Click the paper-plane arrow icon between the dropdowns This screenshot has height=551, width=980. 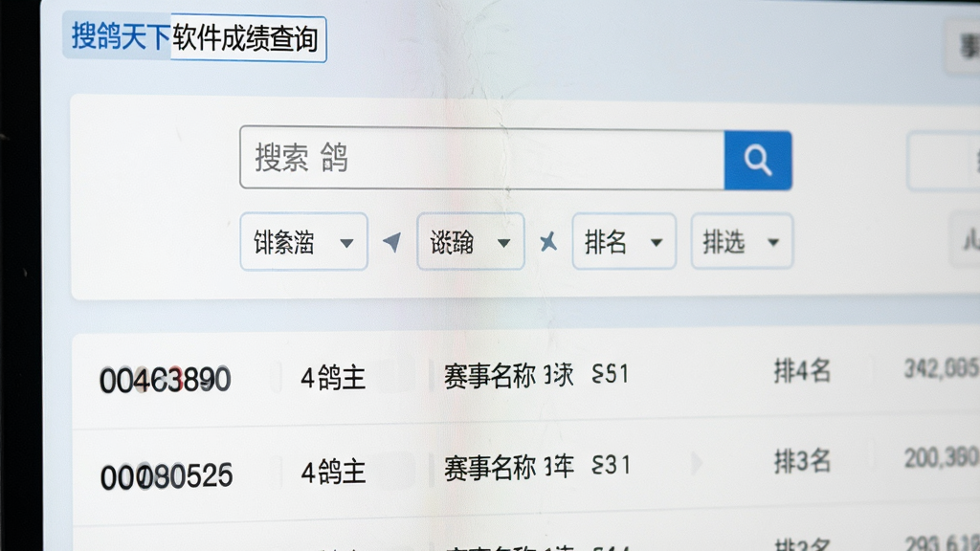(x=391, y=242)
